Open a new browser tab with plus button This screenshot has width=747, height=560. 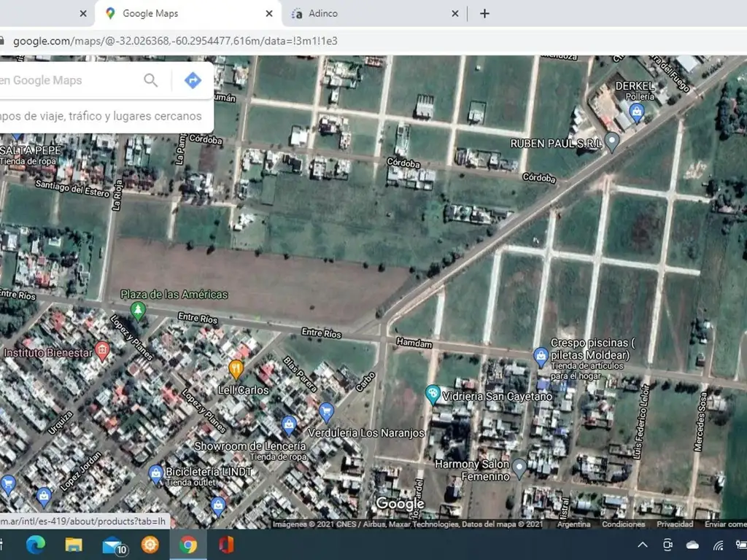(484, 13)
